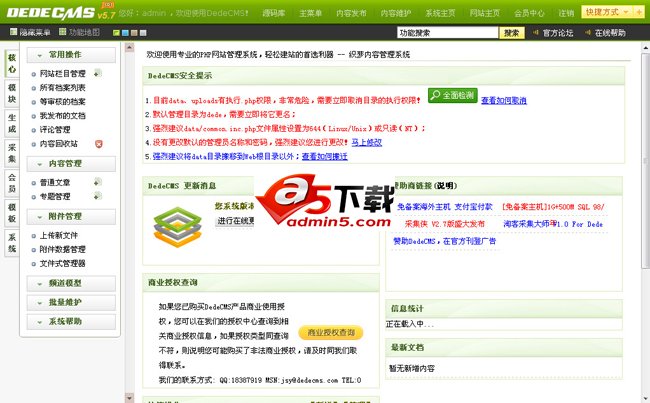
Task: Open the 免备案海外主机 支付宝付款 sponsor link
Action: tap(445, 206)
